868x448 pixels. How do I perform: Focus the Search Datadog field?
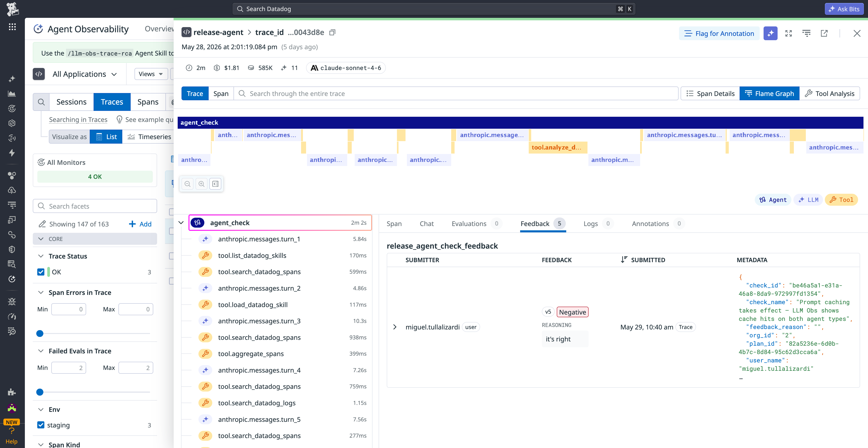pos(434,9)
